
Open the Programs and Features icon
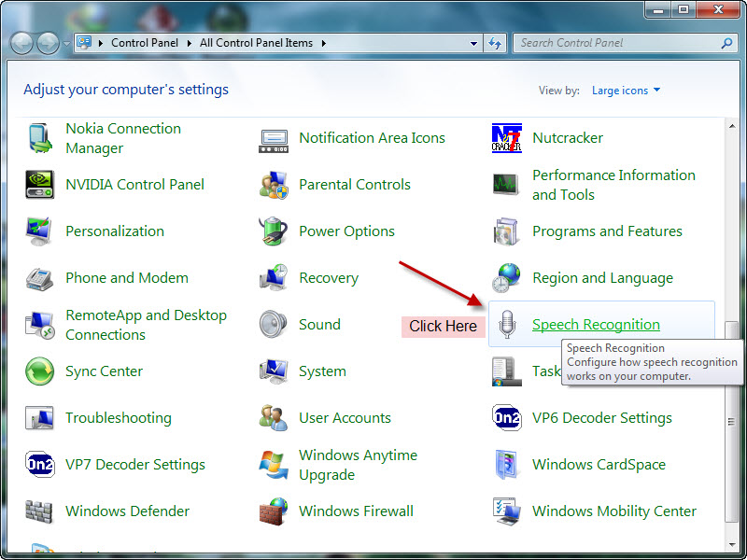point(506,231)
